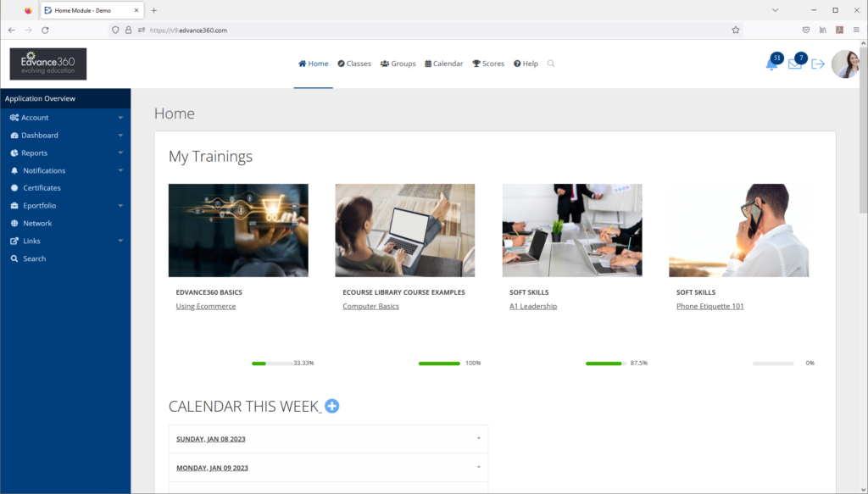Open the notifications bell icon

tap(771, 64)
